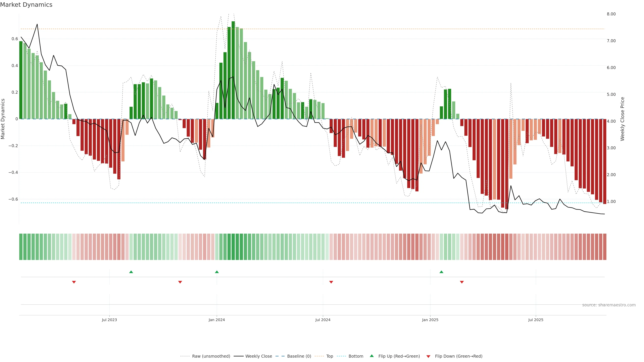Click the flip down marker just after Jul 2024
This screenshot has width=644, height=362.
[331, 282]
